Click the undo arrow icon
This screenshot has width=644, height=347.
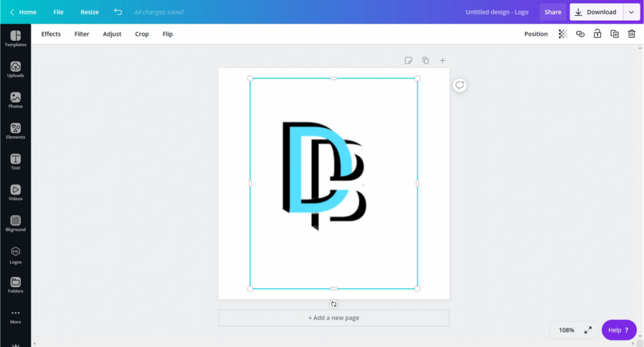[118, 12]
